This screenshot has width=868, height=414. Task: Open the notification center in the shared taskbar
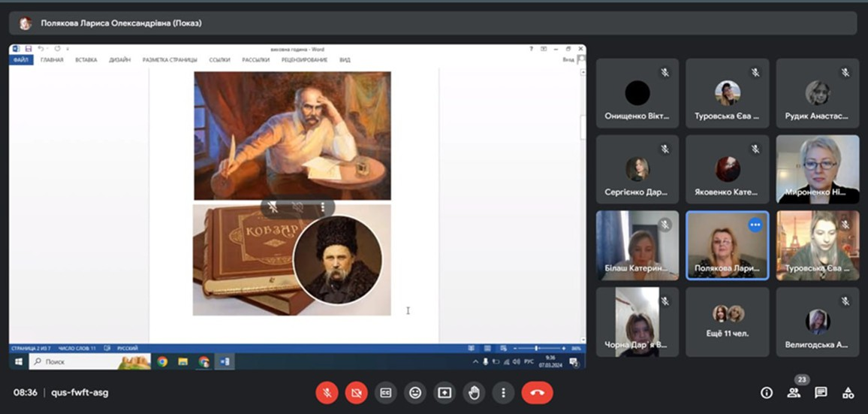[x=574, y=362]
